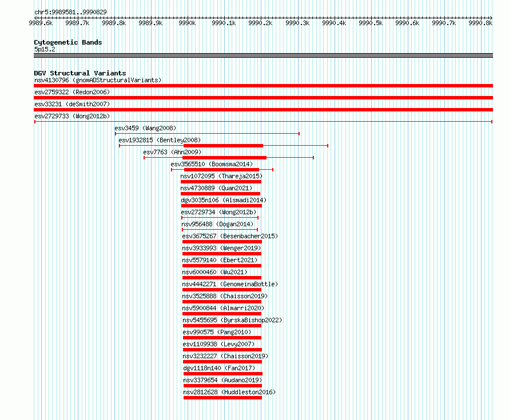This screenshot has height=420, width=509.
Task: Click the chr5:9989581..9990829 coordinate label
Action: [70, 12]
